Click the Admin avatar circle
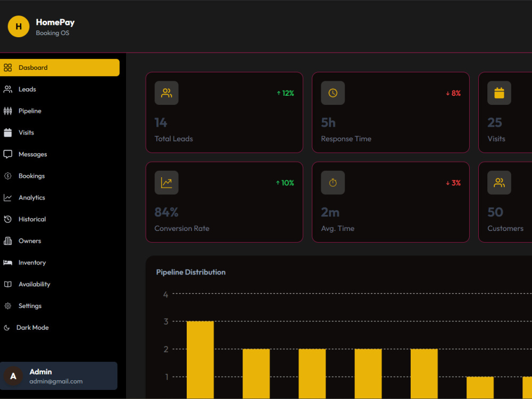The height and width of the screenshot is (399, 532). (13, 376)
